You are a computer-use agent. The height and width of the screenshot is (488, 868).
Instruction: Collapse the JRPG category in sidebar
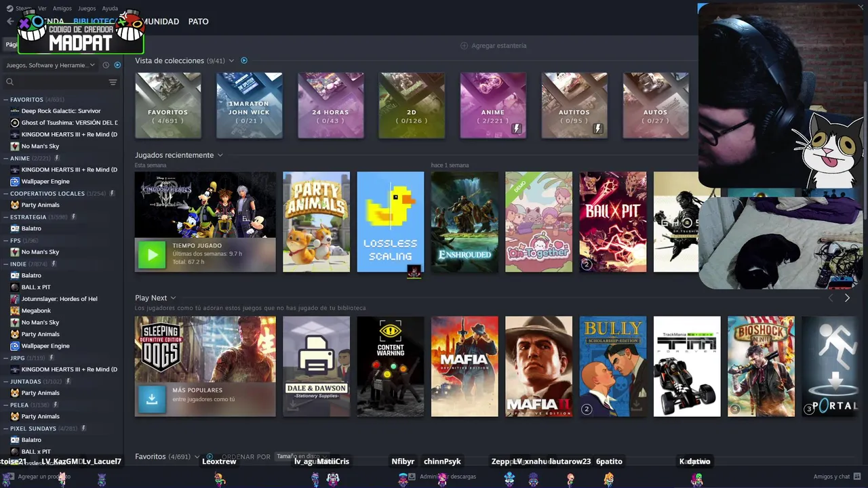[5, 357]
